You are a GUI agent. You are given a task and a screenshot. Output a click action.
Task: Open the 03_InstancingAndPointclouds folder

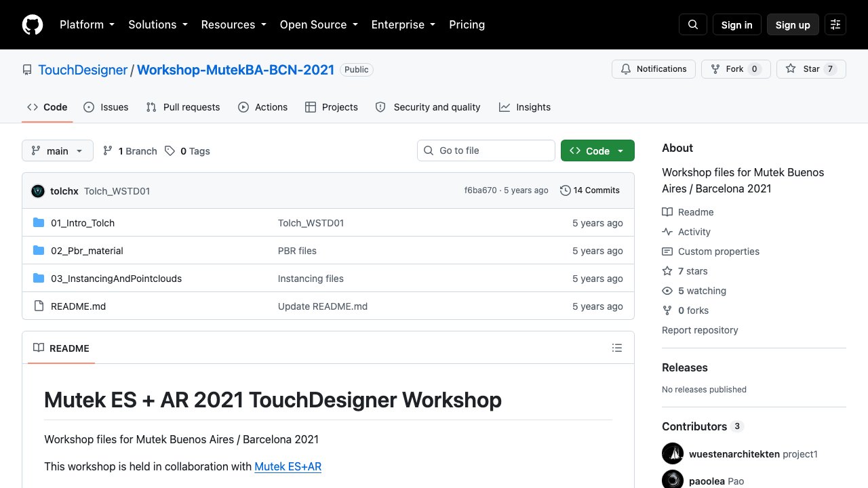click(116, 279)
